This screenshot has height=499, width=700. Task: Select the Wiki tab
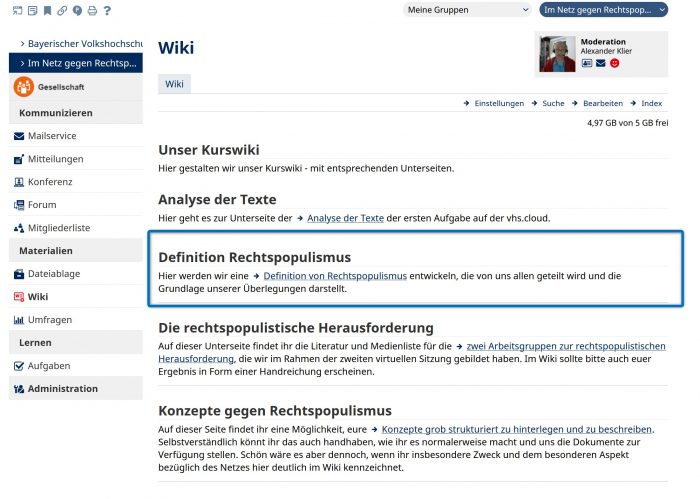click(x=174, y=84)
